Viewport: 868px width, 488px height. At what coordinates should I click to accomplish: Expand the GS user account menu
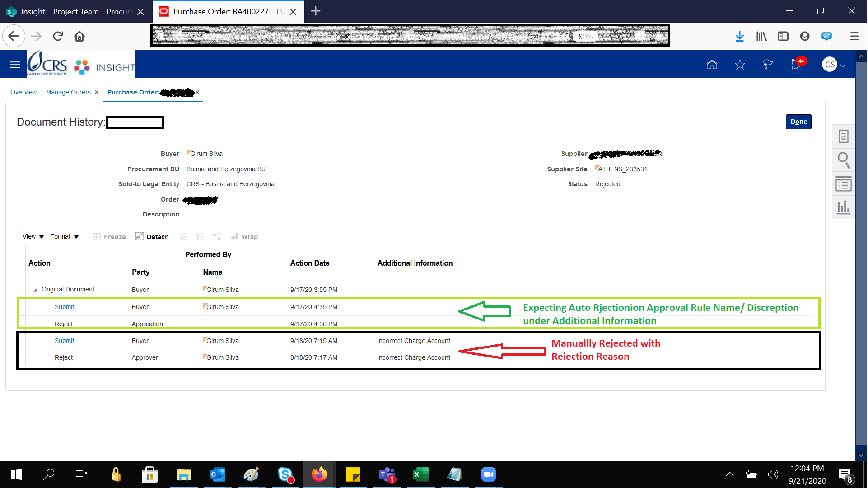click(x=833, y=64)
